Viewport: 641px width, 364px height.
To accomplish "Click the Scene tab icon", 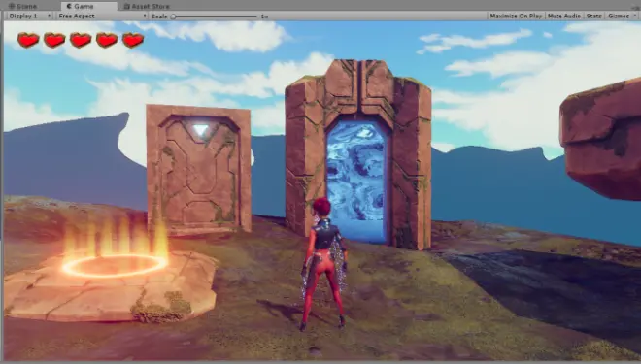I will pos(12,6).
